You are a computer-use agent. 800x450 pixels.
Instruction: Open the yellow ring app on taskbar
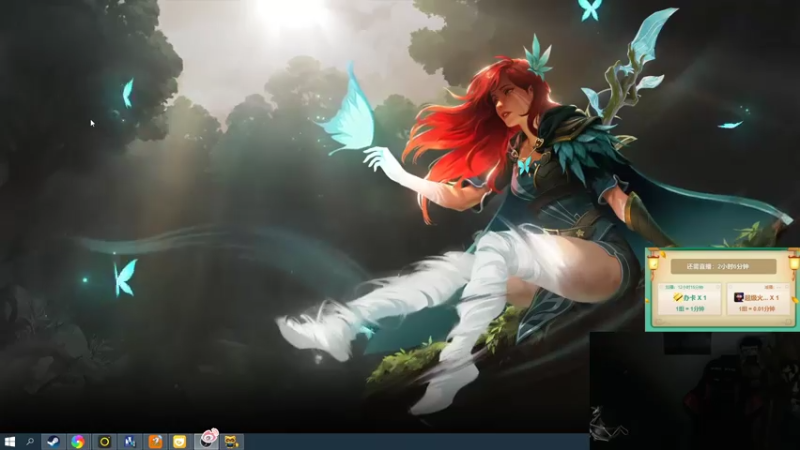(x=105, y=441)
